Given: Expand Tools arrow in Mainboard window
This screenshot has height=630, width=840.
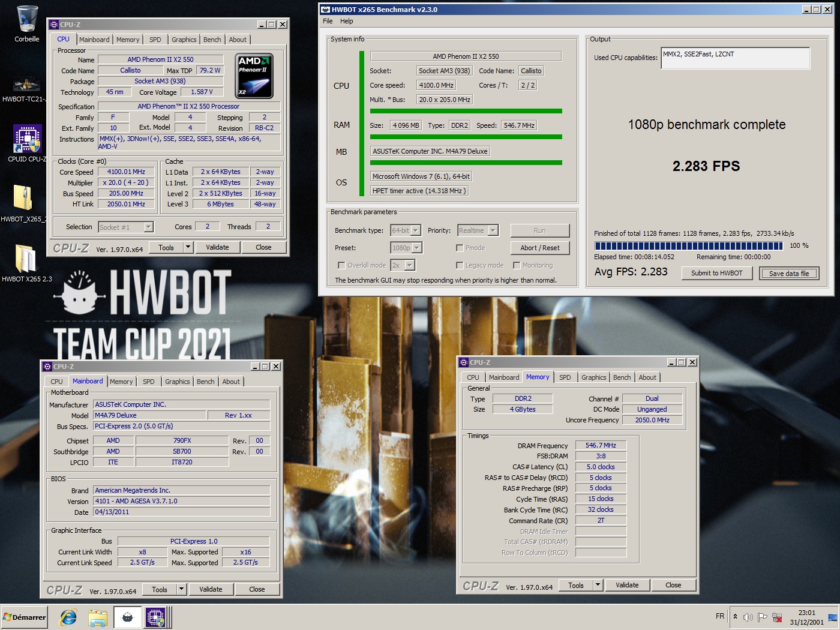Looking at the screenshot, I should coord(181,589).
